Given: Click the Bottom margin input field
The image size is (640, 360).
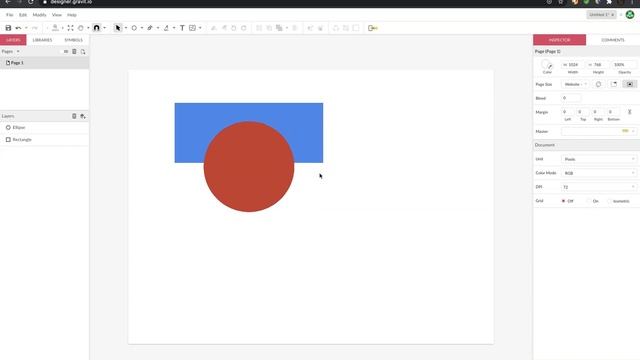Looking at the screenshot, I should pyautogui.click(x=613, y=112).
